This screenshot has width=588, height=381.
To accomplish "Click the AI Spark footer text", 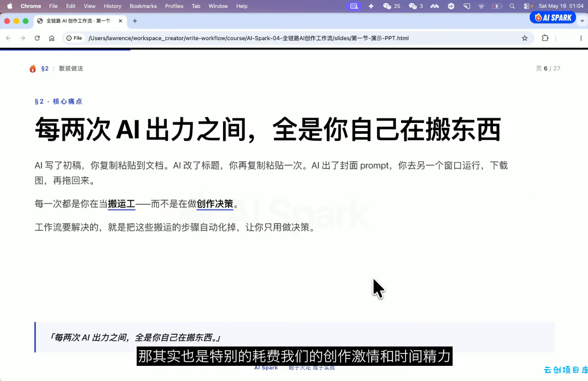I will [x=266, y=368].
